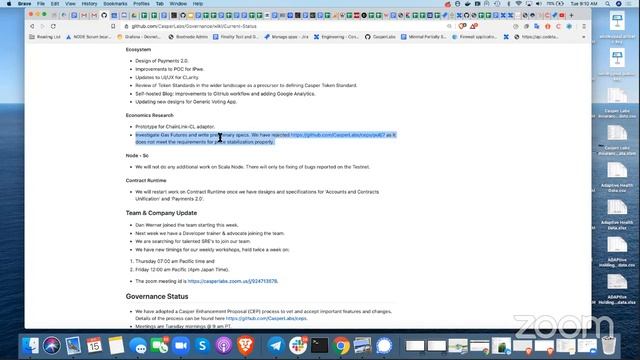The height and width of the screenshot is (360, 640).
Task: Click the Wi-Fi status icon
Action: [x=518, y=4]
